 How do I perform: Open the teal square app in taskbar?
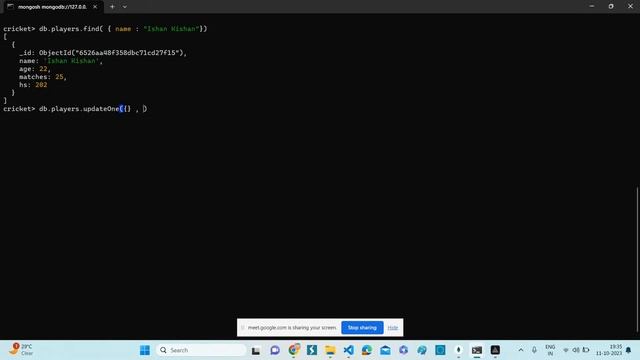pos(440,350)
